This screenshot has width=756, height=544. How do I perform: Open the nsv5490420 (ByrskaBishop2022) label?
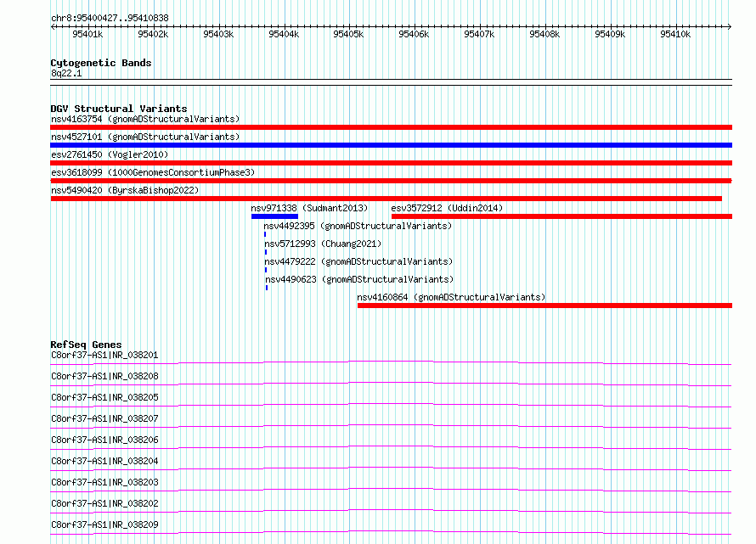point(125,190)
